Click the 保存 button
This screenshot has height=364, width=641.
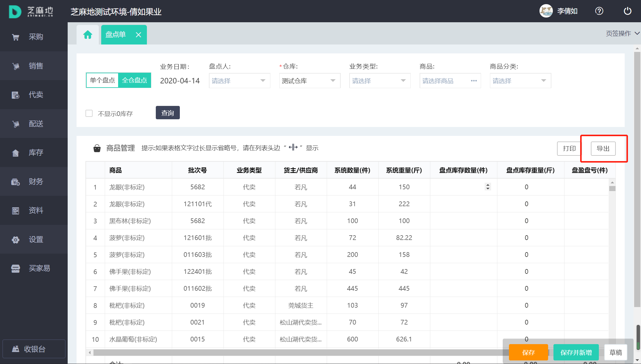coord(529,352)
